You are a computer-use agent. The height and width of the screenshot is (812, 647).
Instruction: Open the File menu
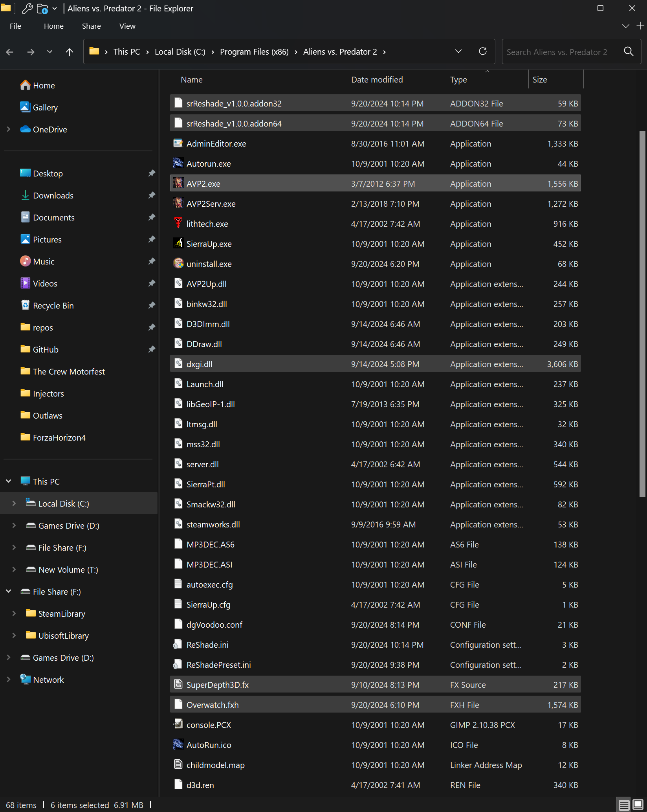click(x=15, y=26)
